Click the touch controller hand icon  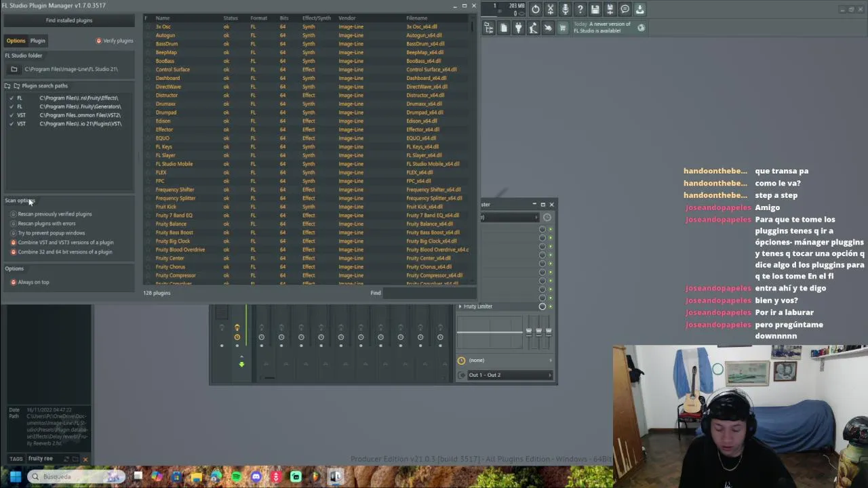pyautogui.click(x=548, y=28)
